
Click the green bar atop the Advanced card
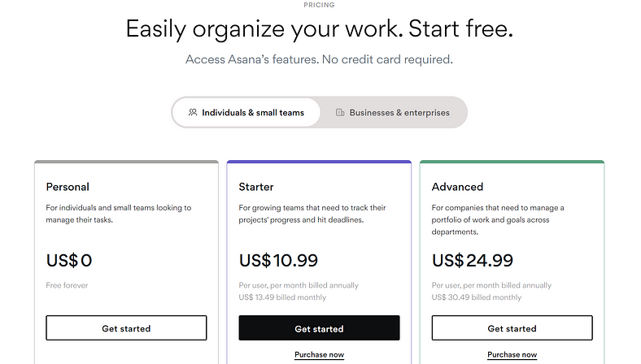512,162
